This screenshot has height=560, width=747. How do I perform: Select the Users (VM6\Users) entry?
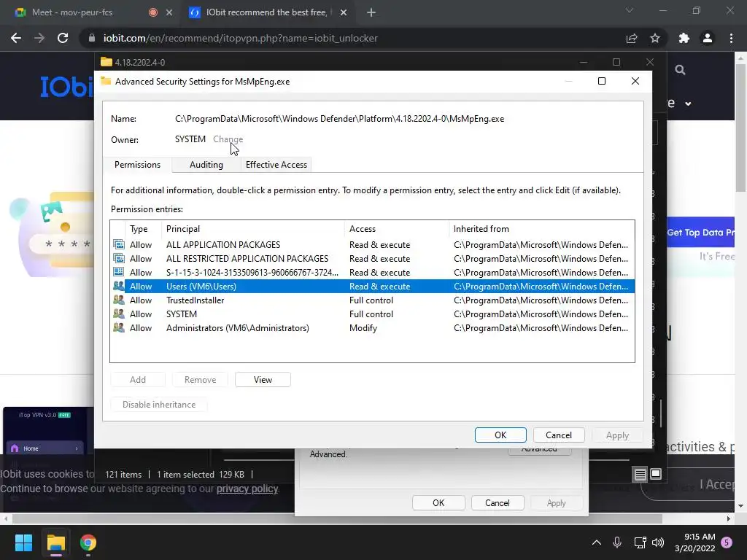(x=373, y=286)
